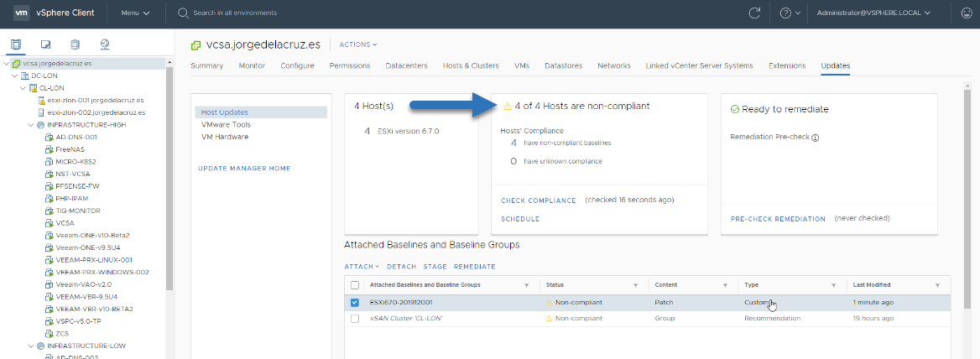Screen dimensions: 980x359
Task: Click the NST-VCSA VM icon
Action: pyautogui.click(x=49, y=174)
